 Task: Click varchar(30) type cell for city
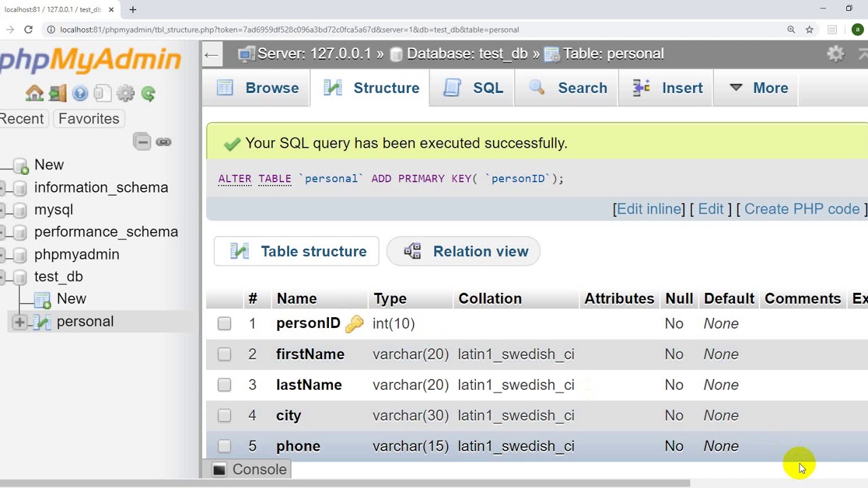pyautogui.click(x=410, y=415)
